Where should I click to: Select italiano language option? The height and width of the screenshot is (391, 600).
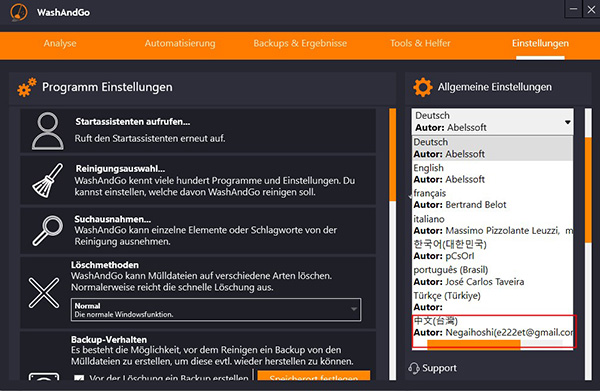click(x=493, y=225)
